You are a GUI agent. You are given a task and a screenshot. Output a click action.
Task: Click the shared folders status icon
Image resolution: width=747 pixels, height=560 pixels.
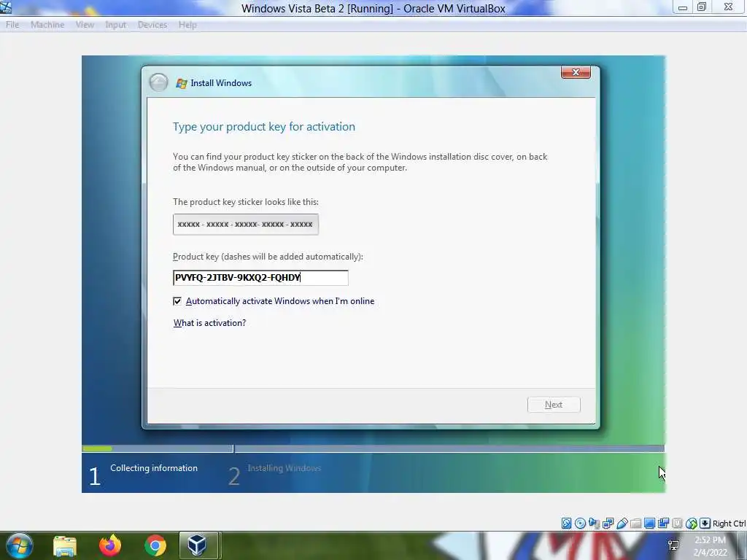tap(635, 524)
